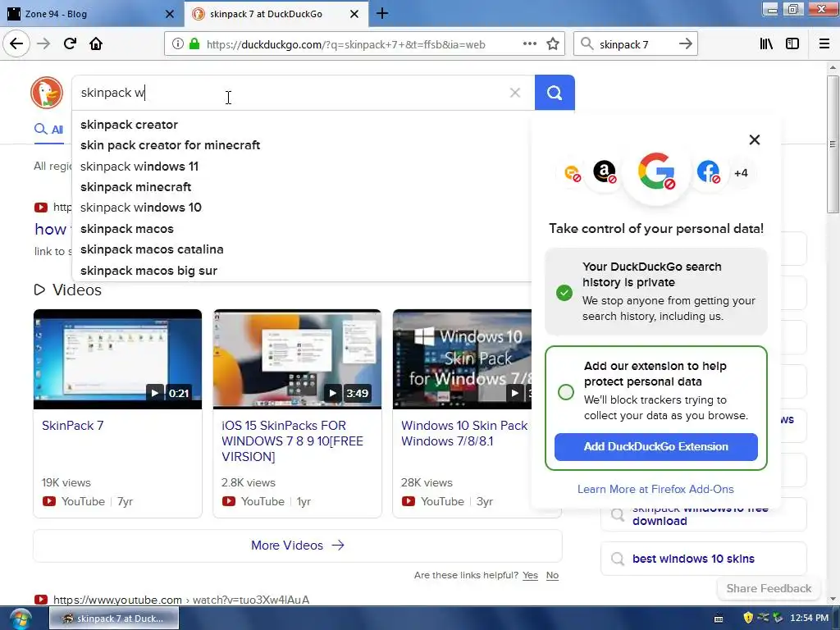This screenshot has height=630, width=840.
Task: Open page actions three-dot menu
Action: [x=529, y=44]
